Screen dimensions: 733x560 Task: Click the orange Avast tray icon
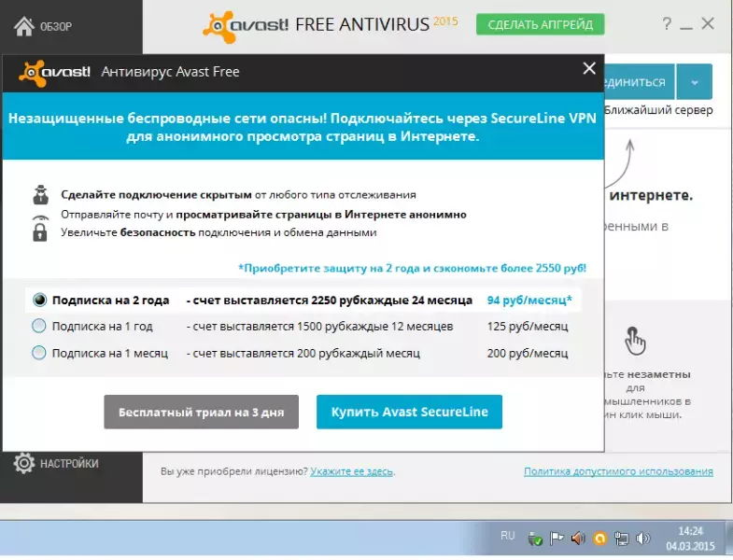pos(599,539)
